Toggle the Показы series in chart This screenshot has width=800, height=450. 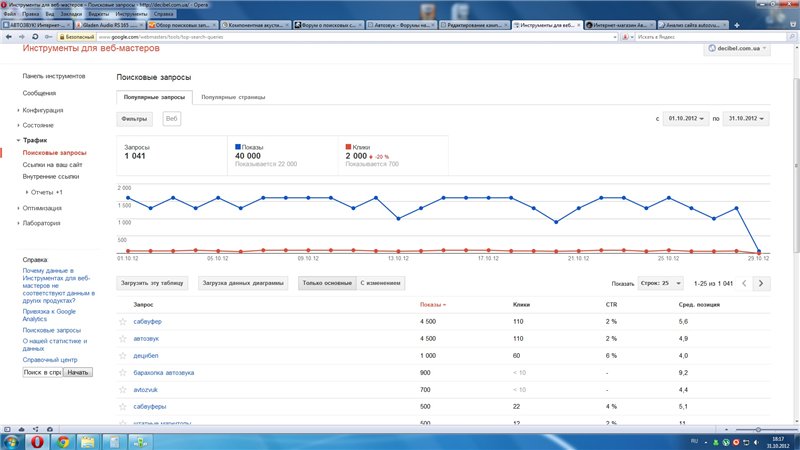(255, 146)
